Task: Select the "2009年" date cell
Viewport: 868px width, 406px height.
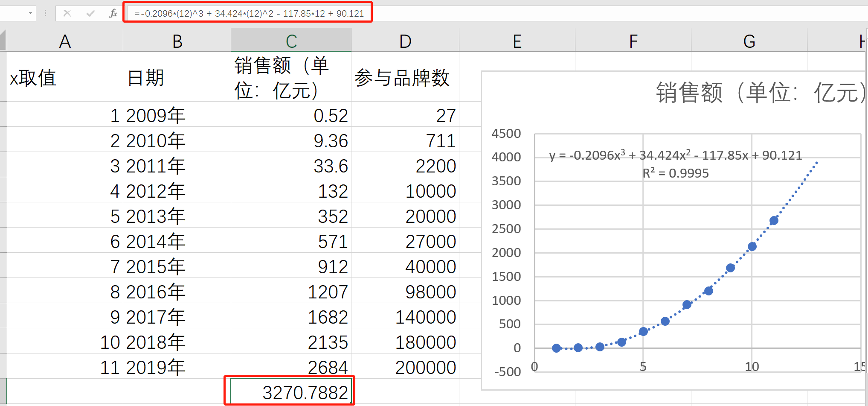Action: (177, 114)
